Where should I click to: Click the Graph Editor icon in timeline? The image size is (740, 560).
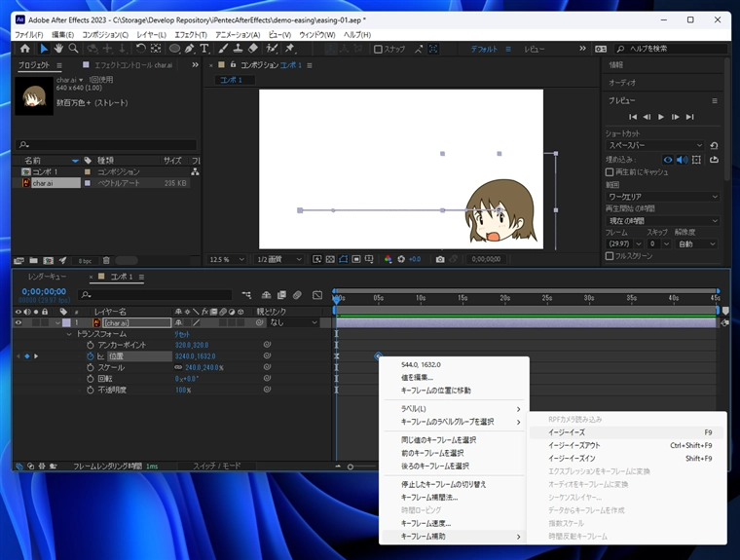tap(317, 295)
